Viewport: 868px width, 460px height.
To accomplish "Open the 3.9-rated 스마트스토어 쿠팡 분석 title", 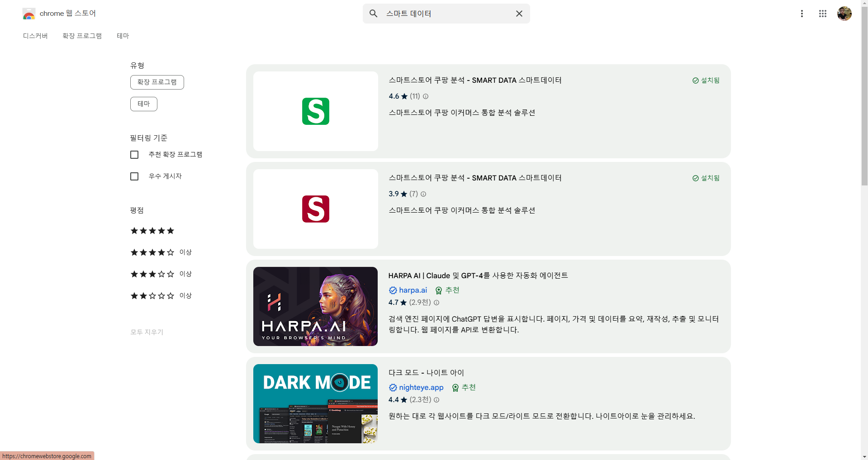I will pos(475,178).
